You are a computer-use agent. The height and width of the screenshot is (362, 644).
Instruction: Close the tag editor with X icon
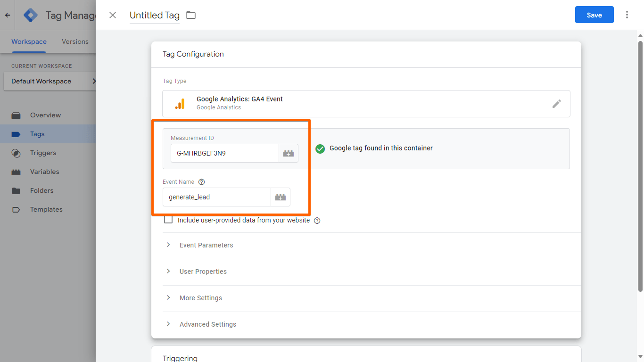pos(113,15)
